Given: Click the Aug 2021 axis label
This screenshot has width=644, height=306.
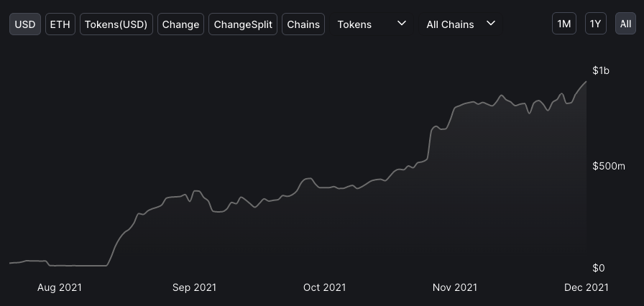Looking at the screenshot, I should [60, 287].
